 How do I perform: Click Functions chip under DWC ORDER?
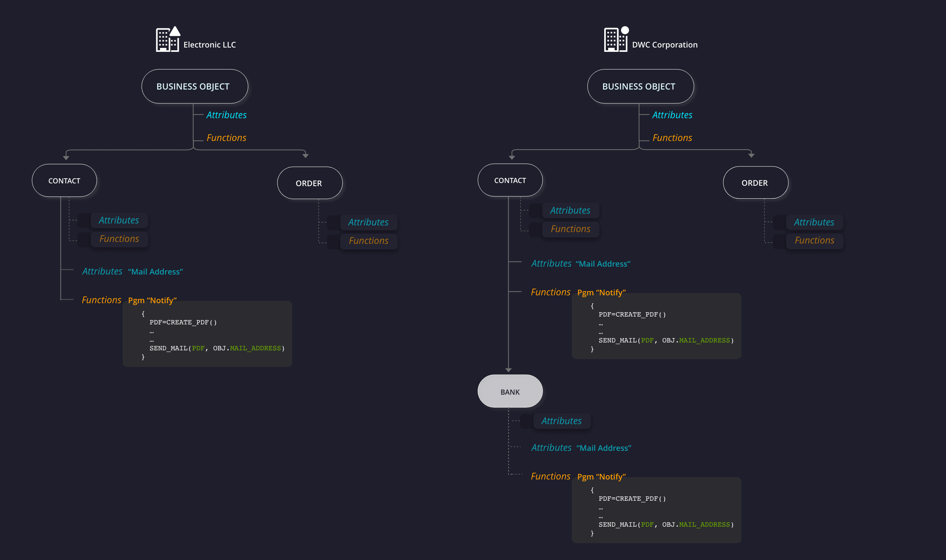point(814,240)
